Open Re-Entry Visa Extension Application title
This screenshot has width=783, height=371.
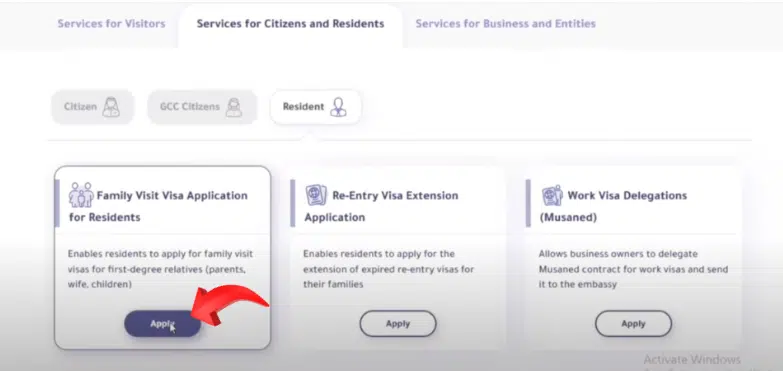382,206
